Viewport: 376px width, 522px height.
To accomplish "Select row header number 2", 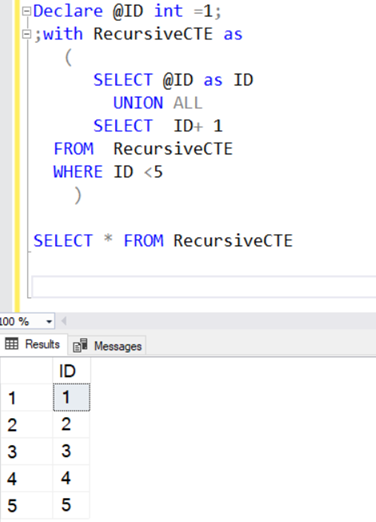I will pos(27,425).
